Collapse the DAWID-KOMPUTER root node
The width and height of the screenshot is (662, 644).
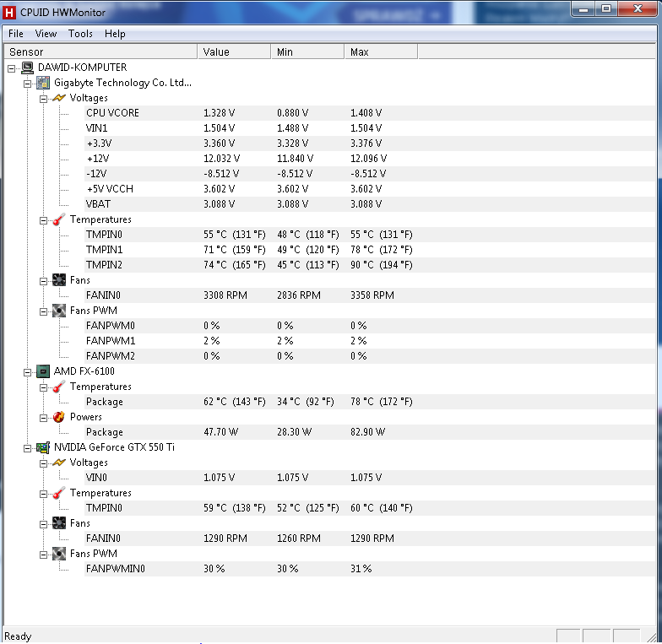(12, 68)
